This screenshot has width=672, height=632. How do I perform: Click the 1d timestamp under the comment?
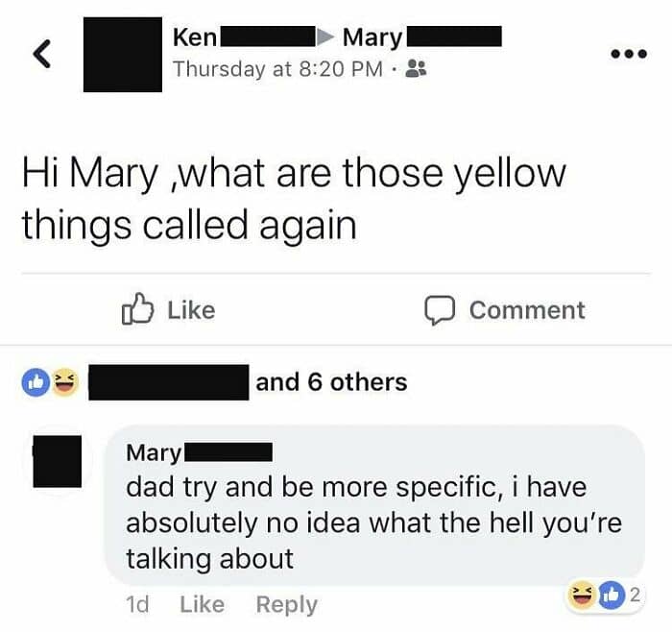point(137,604)
